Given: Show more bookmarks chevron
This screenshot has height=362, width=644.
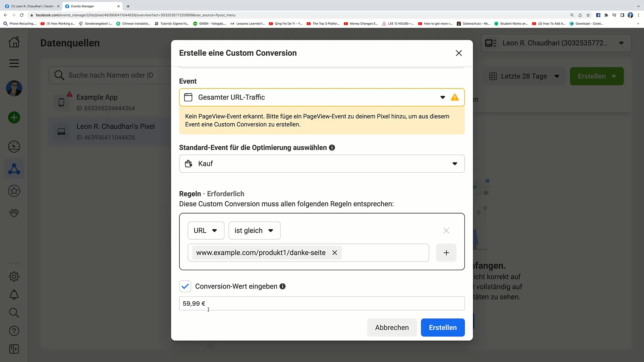Looking at the screenshot, I should (x=638, y=24).
